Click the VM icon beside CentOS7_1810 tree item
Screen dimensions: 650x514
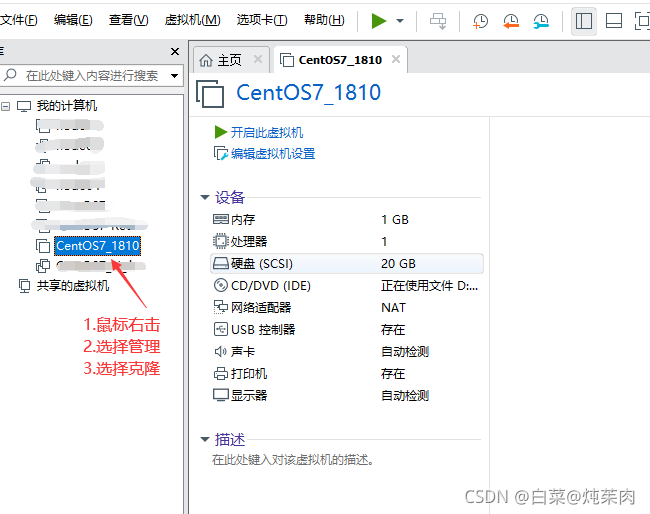(43, 246)
